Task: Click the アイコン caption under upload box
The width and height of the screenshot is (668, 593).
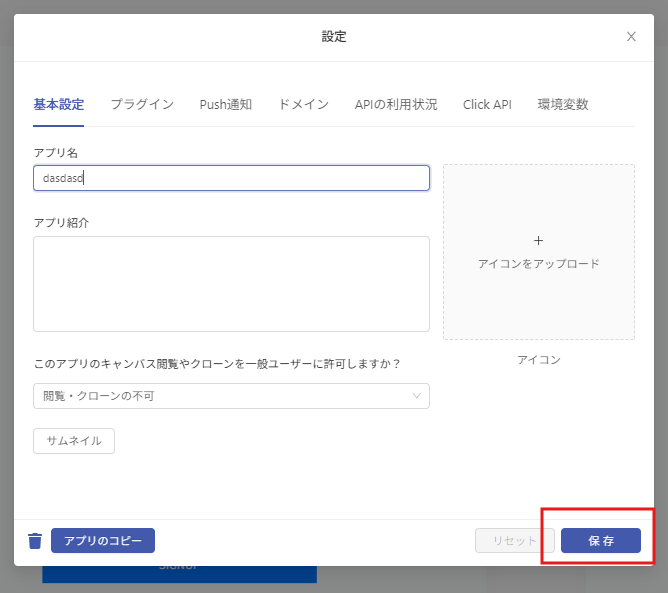Action: [538, 360]
